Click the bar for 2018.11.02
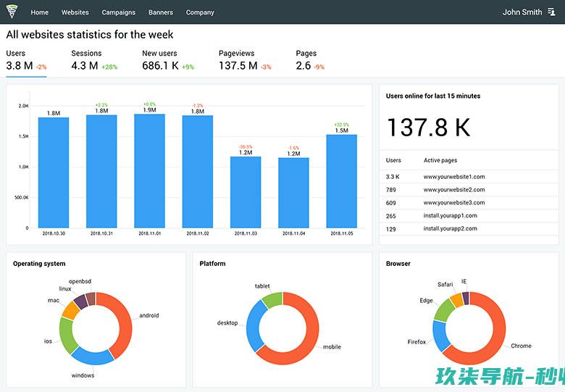565x392 pixels. tap(198, 172)
